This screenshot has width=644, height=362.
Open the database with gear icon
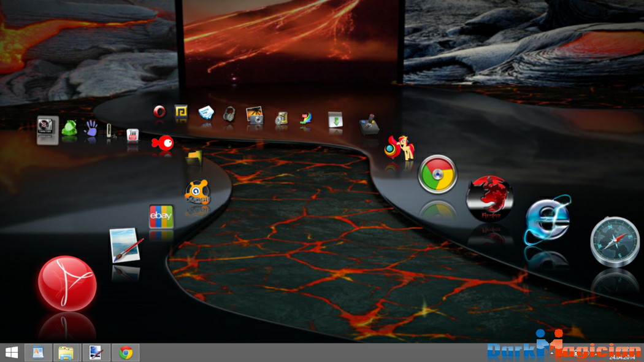(282, 118)
